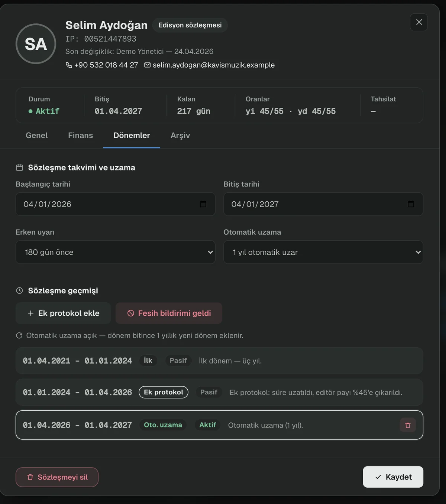Click the Fesih bildirimi geldi button
446x504 pixels.
click(169, 313)
